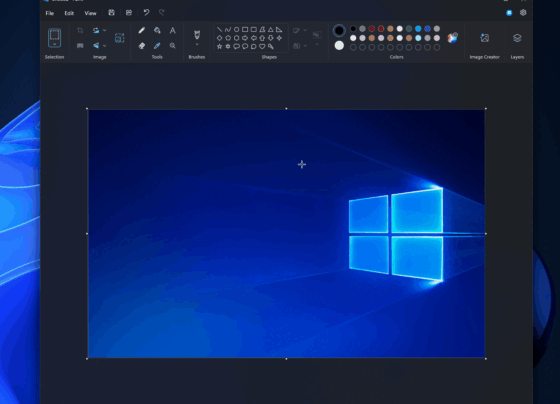The image size is (560, 404).
Task: Select the Color 2 white background circle
Action: coord(339,46)
